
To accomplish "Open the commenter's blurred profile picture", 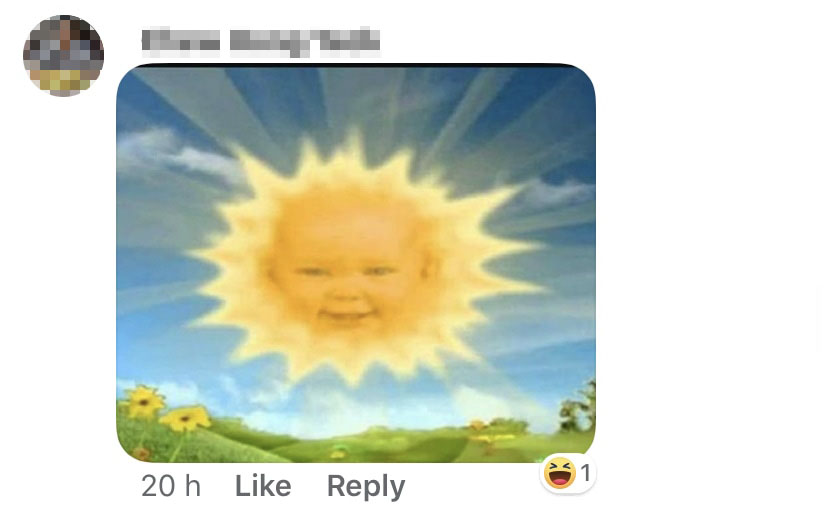I will pyautogui.click(x=63, y=55).
